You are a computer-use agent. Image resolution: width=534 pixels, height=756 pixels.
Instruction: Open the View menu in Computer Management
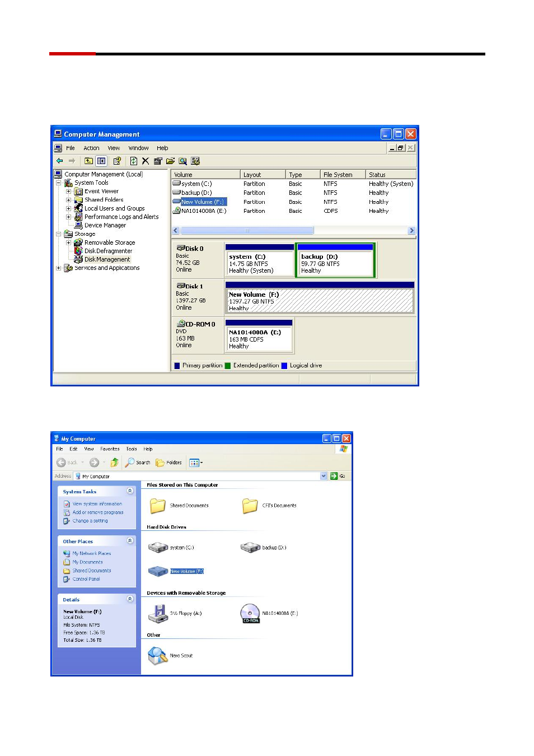(x=114, y=148)
